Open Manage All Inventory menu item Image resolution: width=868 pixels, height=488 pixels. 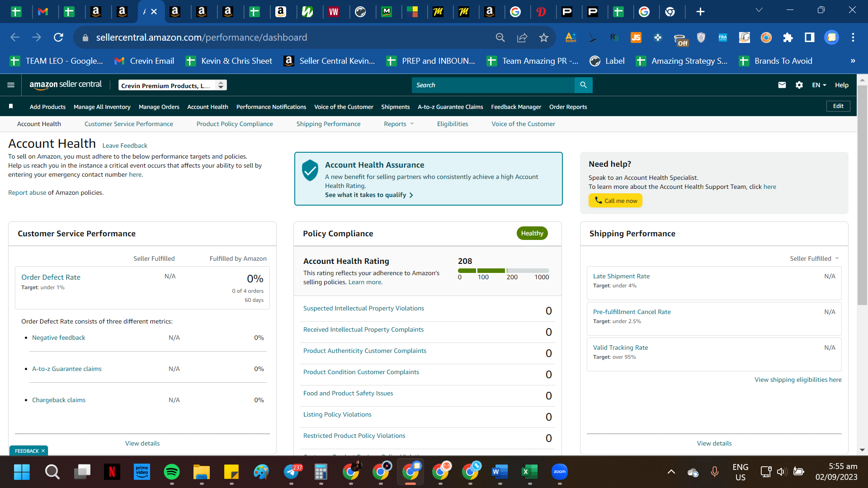pos(102,107)
